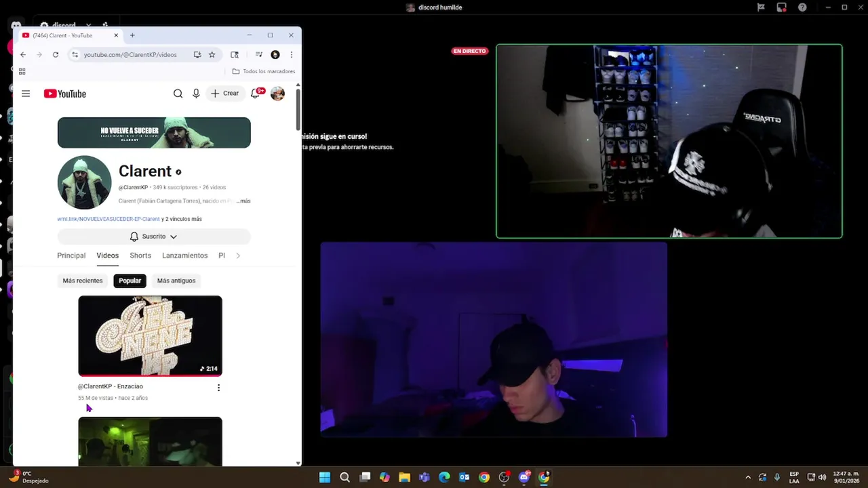Show more channel tabs with right chevron
Image resolution: width=868 pixels, height=488 pixels.
(x=238, y=256)
